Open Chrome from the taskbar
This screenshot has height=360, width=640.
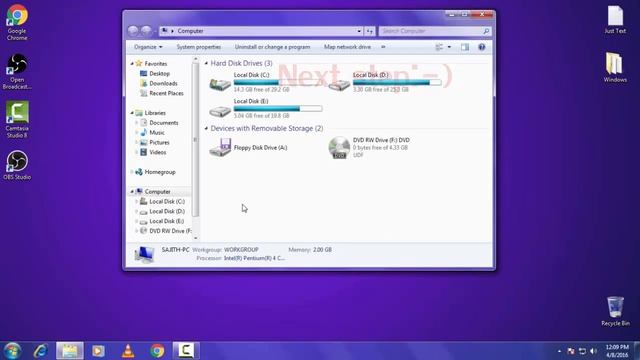157,351
